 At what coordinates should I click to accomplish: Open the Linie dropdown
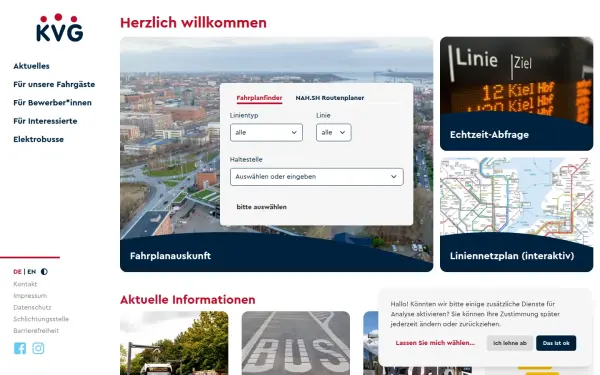click(x=334, y=132)
